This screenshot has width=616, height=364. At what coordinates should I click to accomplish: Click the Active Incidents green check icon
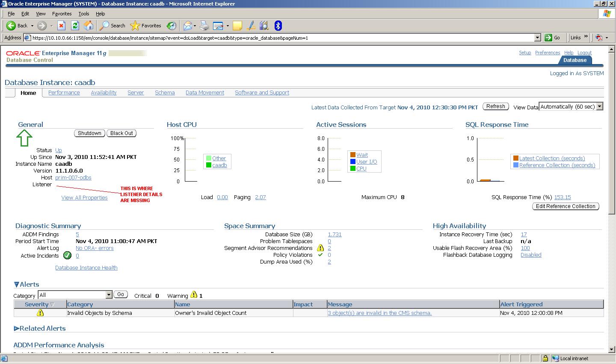pos(67,255)
